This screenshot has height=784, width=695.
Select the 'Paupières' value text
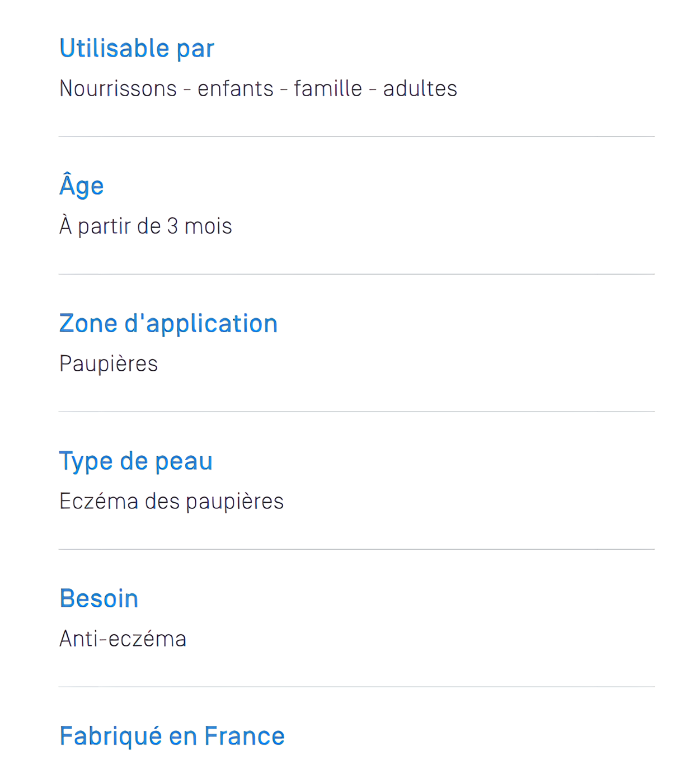click(109, 365)
